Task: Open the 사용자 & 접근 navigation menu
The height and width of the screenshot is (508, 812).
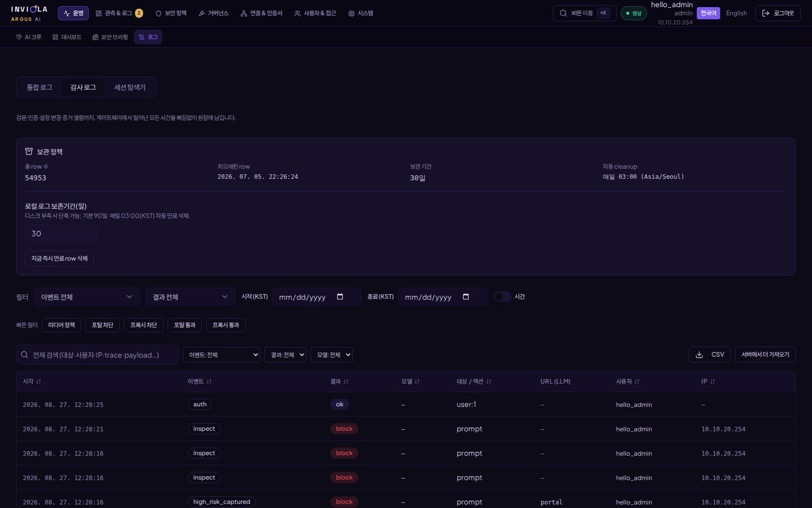Action: (315, 13)
